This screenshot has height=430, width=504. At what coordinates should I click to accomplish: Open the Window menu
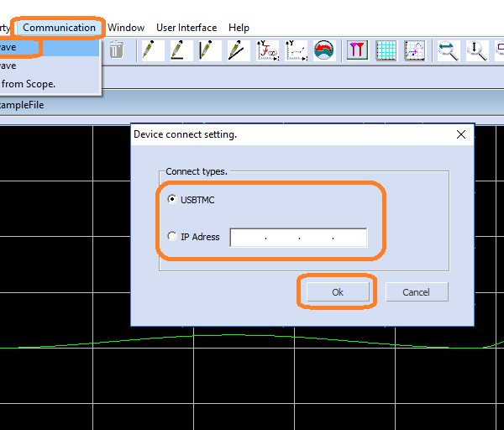coord(126,28)
